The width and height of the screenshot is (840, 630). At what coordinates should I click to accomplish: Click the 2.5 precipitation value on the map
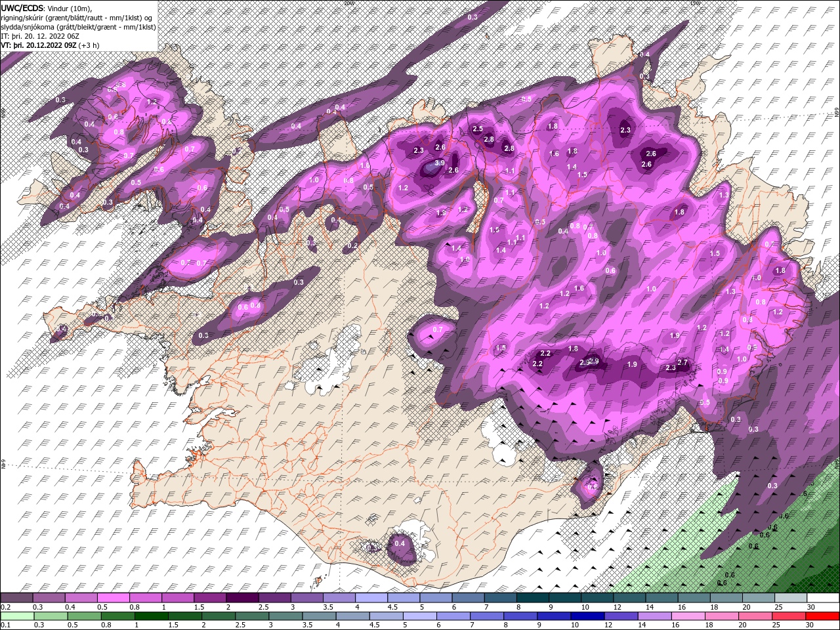click(x=478, y=129)
